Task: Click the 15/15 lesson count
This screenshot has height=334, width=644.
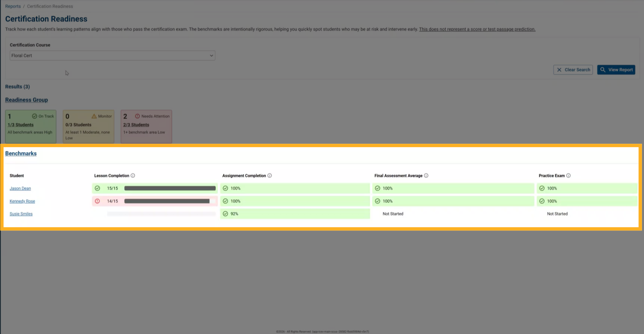Action: click(x=112, y=188)
